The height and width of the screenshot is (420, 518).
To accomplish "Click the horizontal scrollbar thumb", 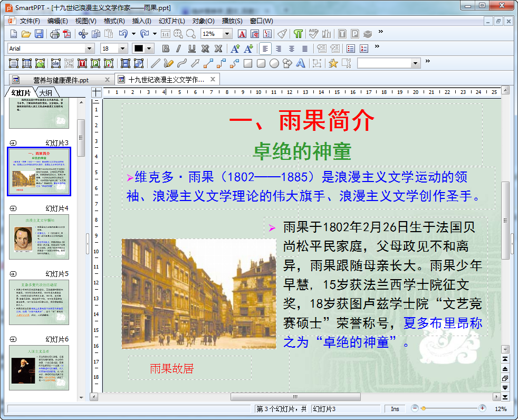I will tap(295, 397).
